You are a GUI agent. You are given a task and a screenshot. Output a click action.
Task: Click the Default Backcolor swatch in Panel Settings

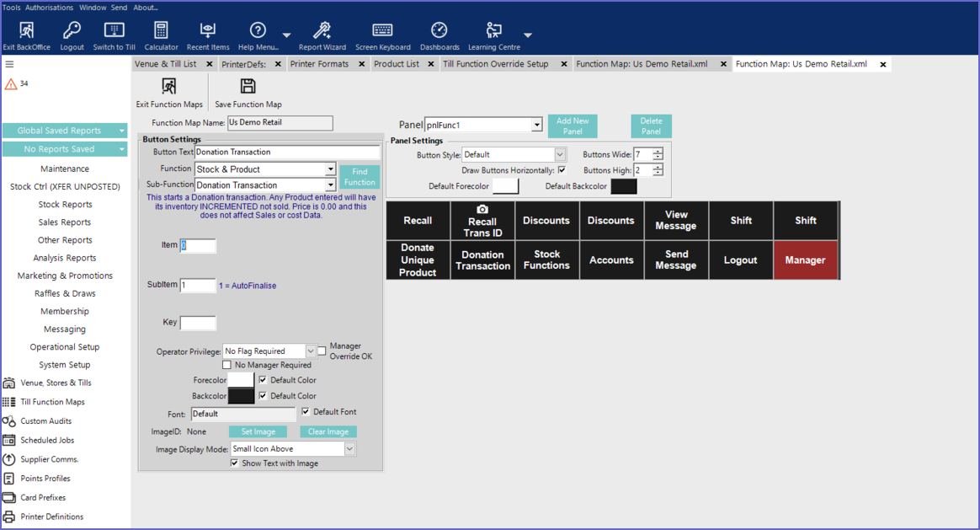pos(624,186)
